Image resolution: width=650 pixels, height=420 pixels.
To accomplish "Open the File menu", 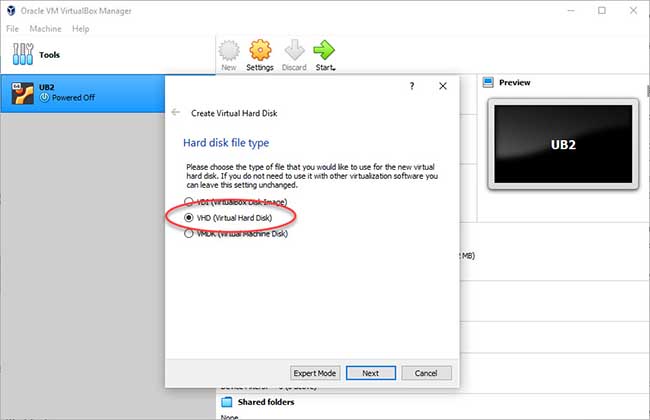I will click(x=12, y=29).
